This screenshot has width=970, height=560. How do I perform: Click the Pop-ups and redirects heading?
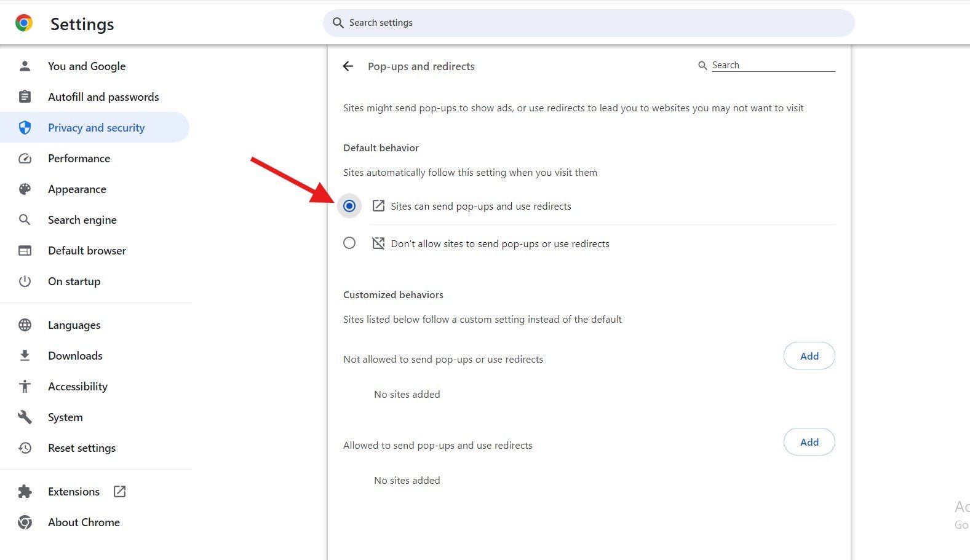tap(421, 66)
